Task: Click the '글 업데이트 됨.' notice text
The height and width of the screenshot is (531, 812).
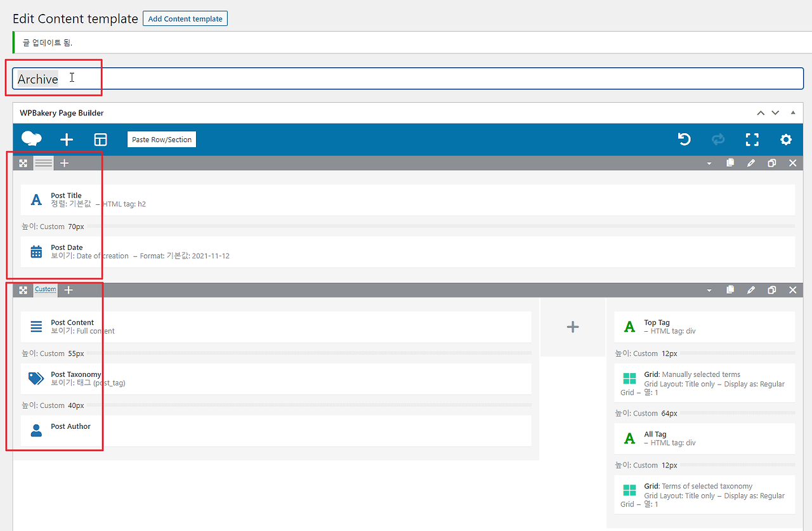Action: click(x=48, y=43)
